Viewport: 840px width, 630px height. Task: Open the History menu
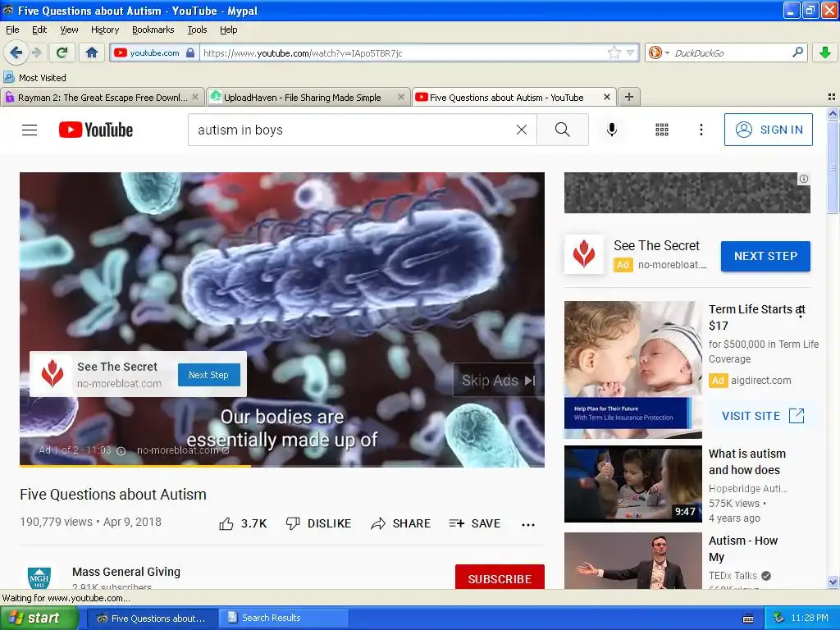click(104, 30)
